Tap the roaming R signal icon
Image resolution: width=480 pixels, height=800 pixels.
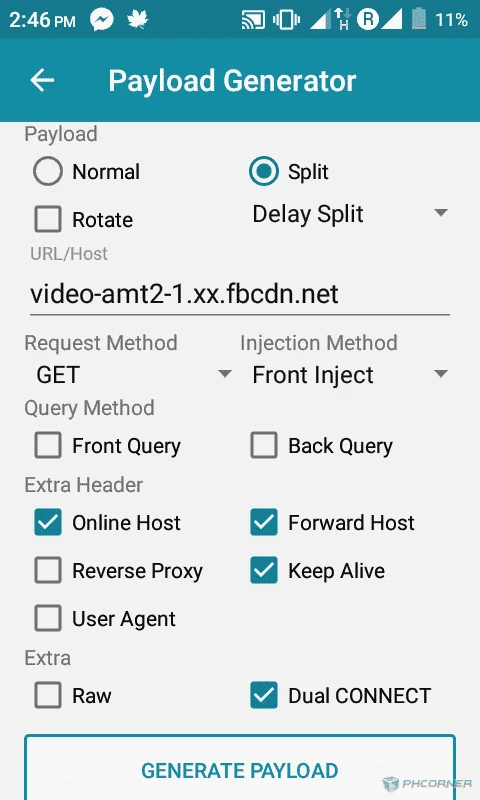tap(368, 19)
